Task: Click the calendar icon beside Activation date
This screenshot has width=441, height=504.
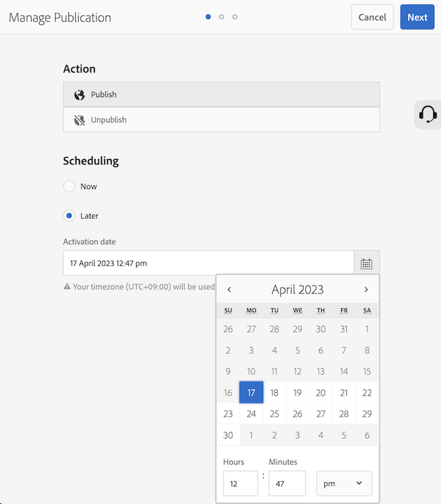Action: [367, 263]
